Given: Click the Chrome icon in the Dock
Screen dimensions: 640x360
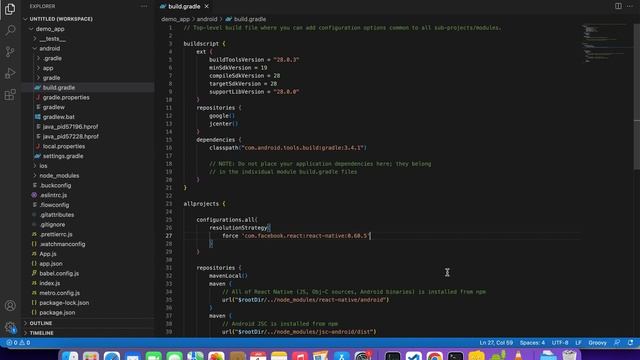Looking at the screenshot, I should point(435,357).
